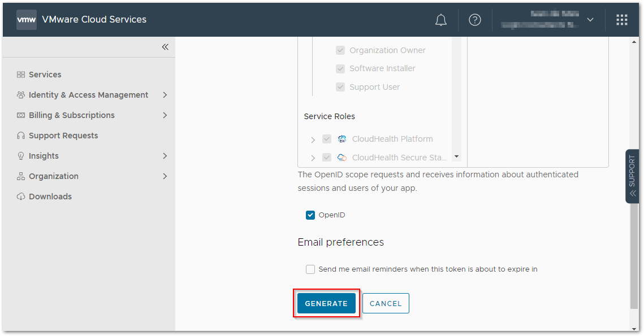Open the app launcher grid icon

(x=621, y=19)
